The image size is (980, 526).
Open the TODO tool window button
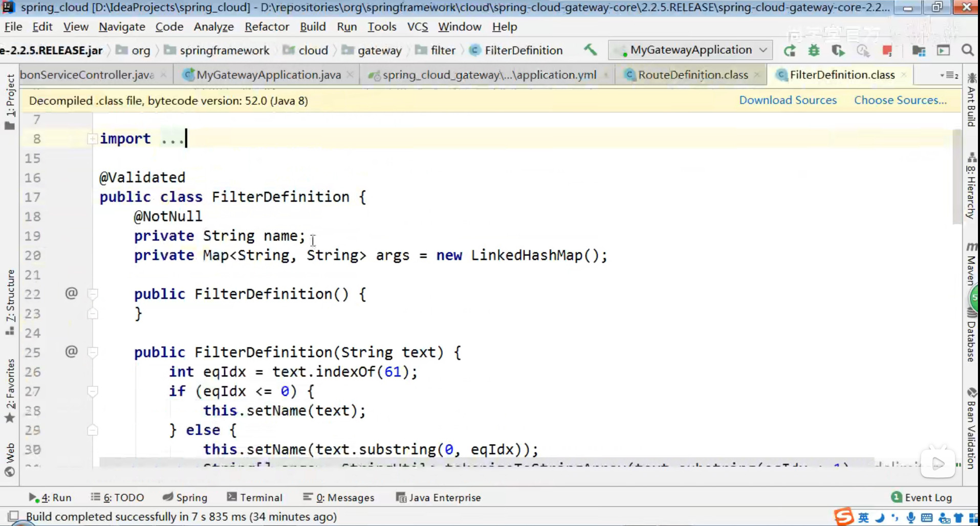coord(117,497)
